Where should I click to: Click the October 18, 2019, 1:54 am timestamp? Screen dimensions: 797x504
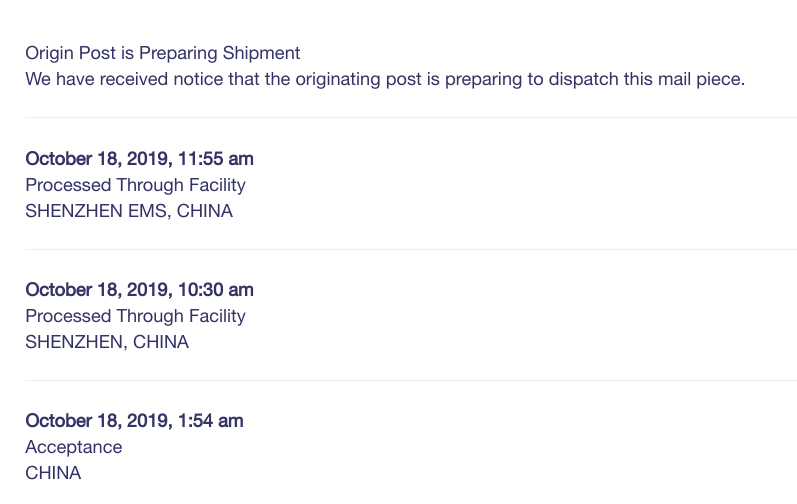(x=134, y=421)
